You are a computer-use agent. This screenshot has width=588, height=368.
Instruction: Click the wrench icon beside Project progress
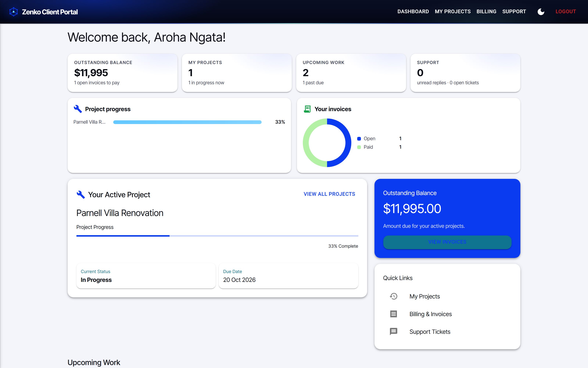coord(78,109)
